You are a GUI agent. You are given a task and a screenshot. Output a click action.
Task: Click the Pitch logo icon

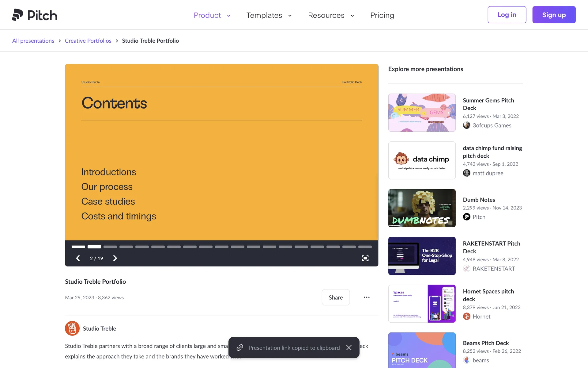(x=18, y=15)
